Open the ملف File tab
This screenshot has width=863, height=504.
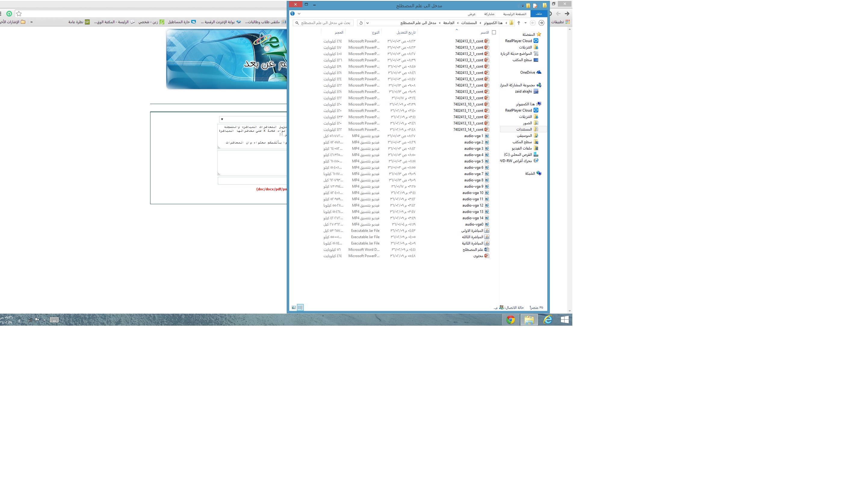pos(539,14)
